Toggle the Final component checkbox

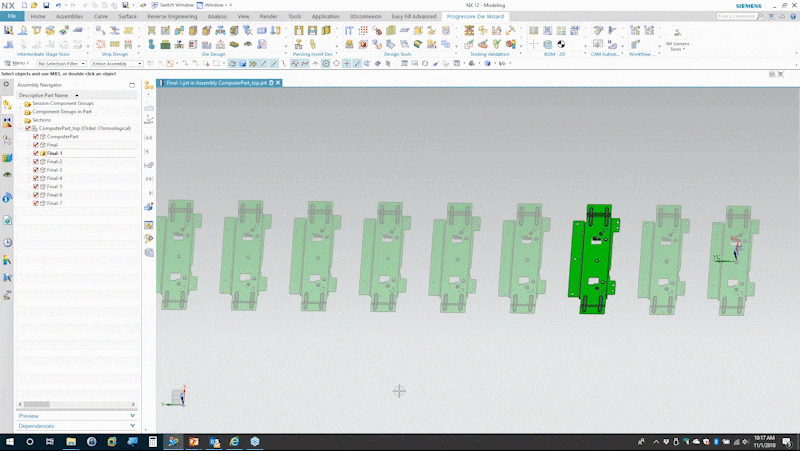pyautogui.click(x=36, y=145)
